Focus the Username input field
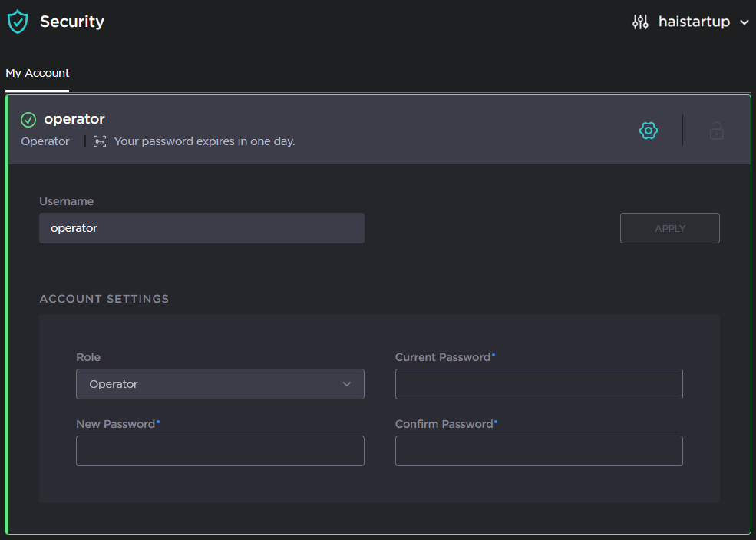Image resolution: width=756 pixels, height=540 pixels. pos(201,228)
